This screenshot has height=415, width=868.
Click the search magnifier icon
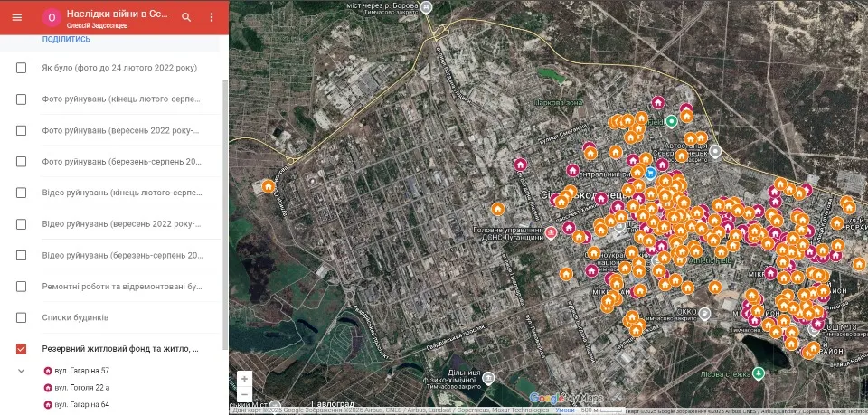(x=186, y=17)
